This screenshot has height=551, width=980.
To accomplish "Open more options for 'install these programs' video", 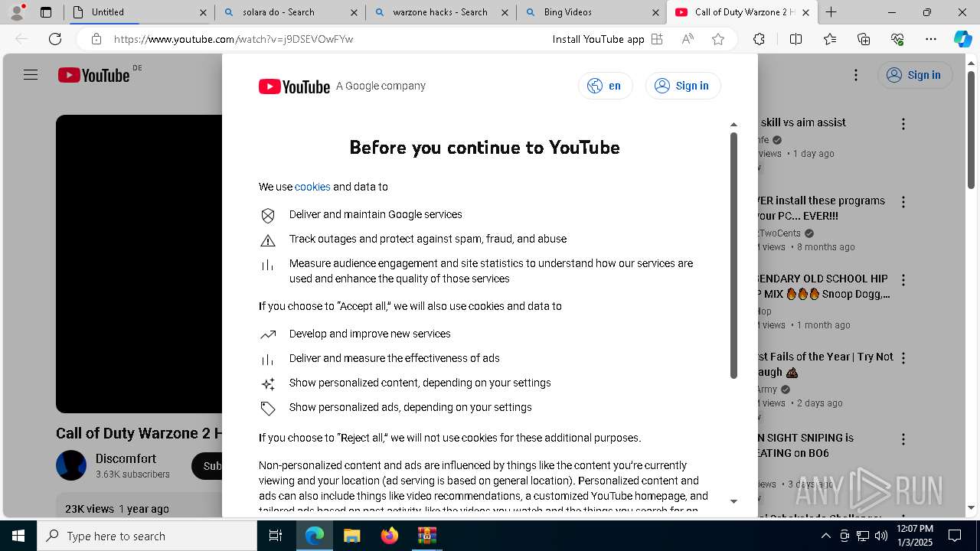I will pyautogui.click(x=903, y=202).
